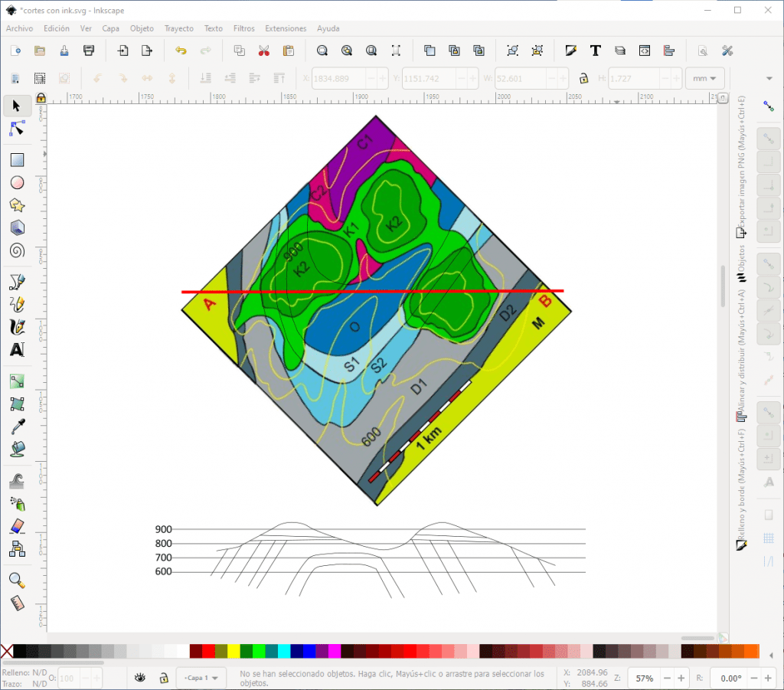
Task: Open the Text and Font dialog icon
Action: (x=595, y=51)
